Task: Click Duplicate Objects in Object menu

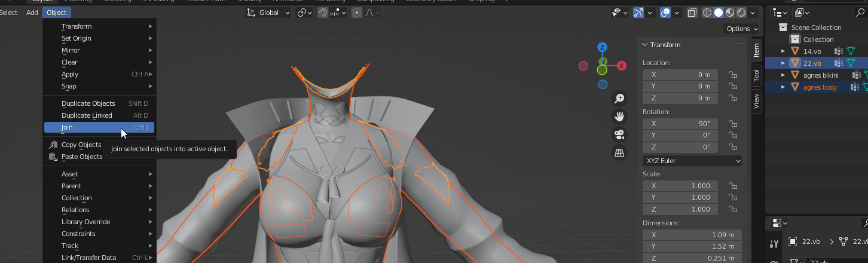Action: tap(99, 103)
